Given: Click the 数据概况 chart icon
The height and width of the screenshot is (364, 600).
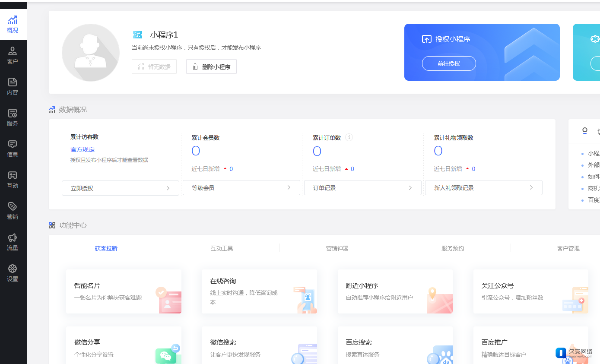Looking at the screenshot, I should coord(52,109).
